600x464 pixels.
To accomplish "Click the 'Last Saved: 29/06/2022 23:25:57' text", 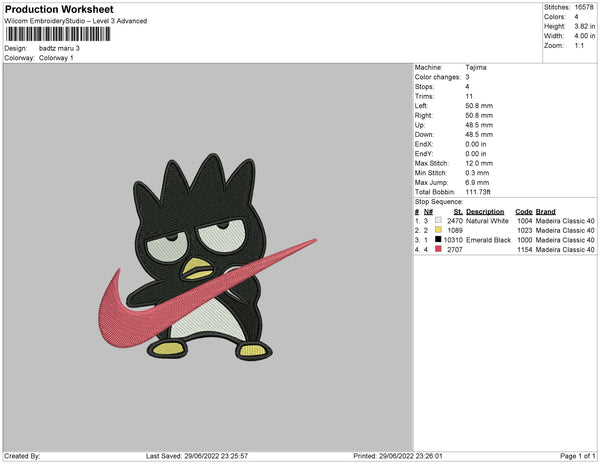I will pos(197,456).
